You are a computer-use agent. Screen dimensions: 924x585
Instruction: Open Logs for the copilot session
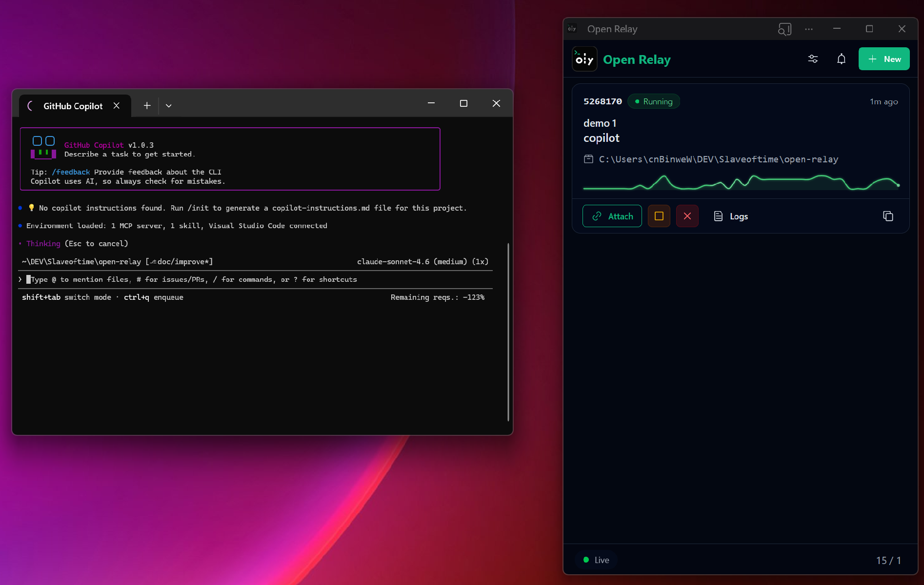731,216
